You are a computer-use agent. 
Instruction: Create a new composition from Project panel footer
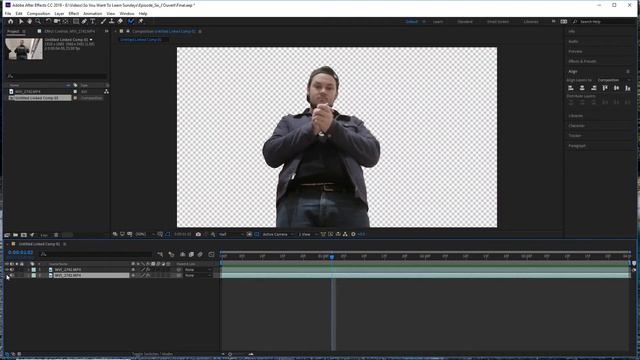pos(24,235)
